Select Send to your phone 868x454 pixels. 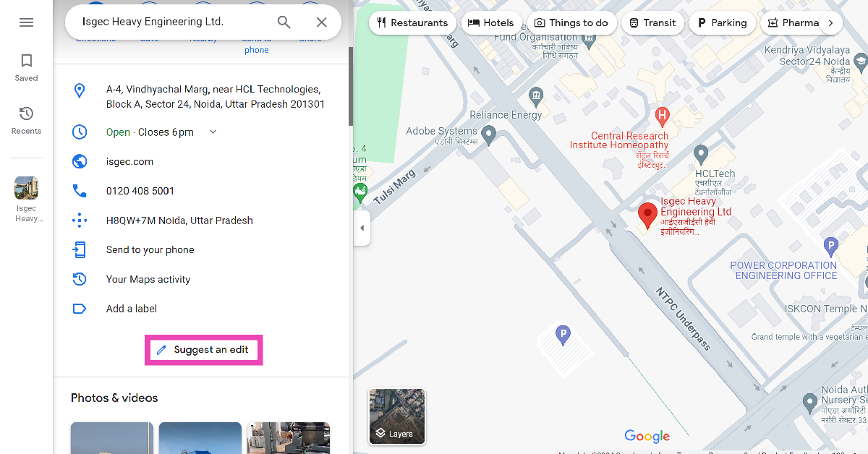coord(150,250)
